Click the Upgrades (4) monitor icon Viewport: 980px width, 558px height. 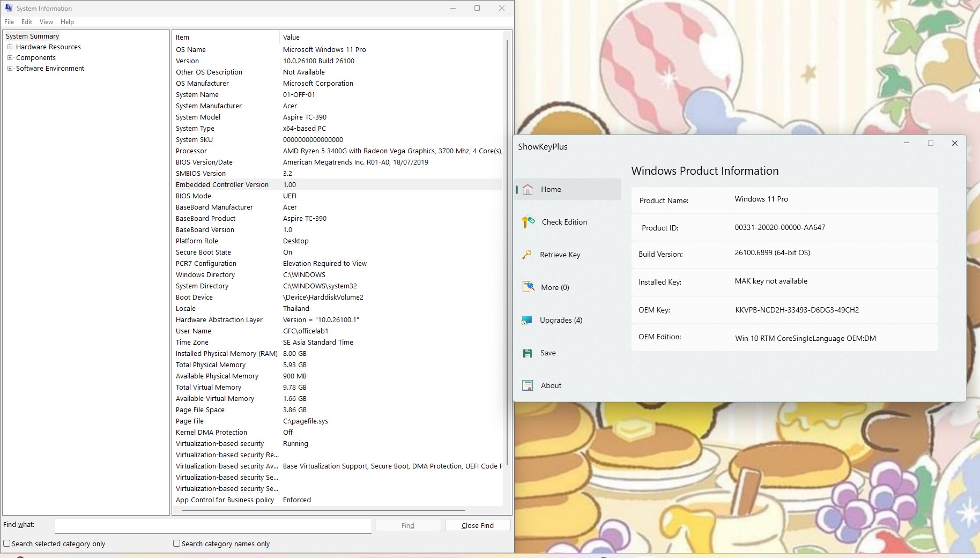click(x=527, y=320)
